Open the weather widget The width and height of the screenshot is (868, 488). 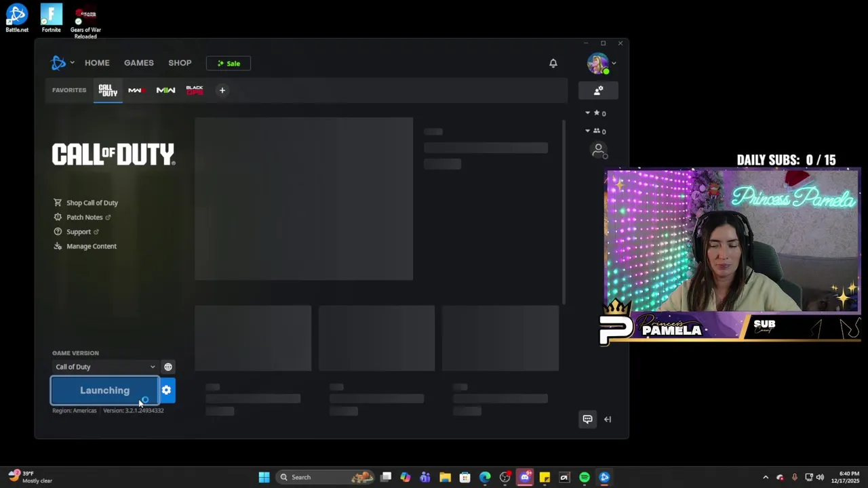[30, 477]
